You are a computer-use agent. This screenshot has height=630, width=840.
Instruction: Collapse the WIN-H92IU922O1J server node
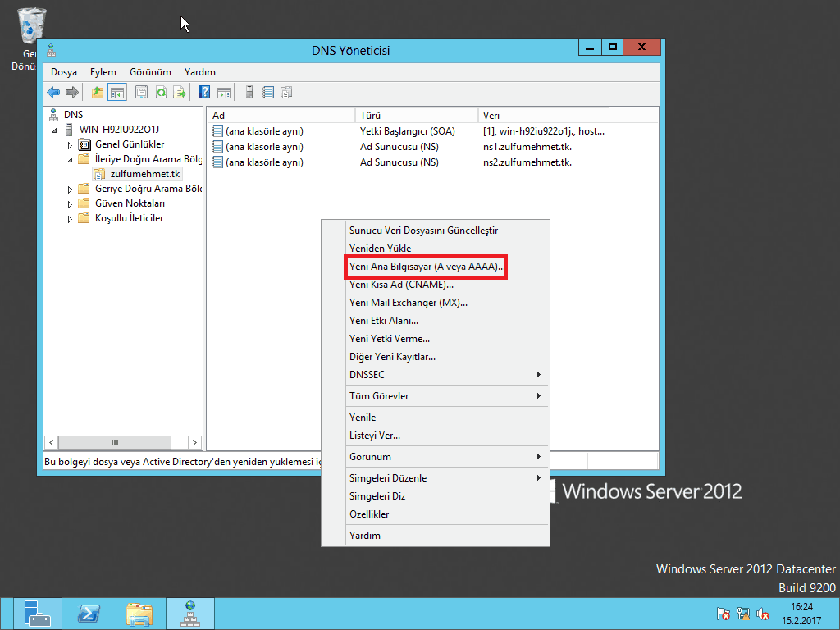[x=55, y=130]
